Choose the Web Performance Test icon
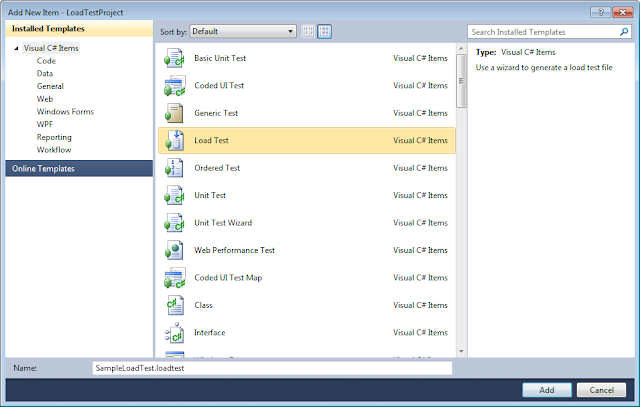Viewport: 640px width, 407px height. (174, 250)
